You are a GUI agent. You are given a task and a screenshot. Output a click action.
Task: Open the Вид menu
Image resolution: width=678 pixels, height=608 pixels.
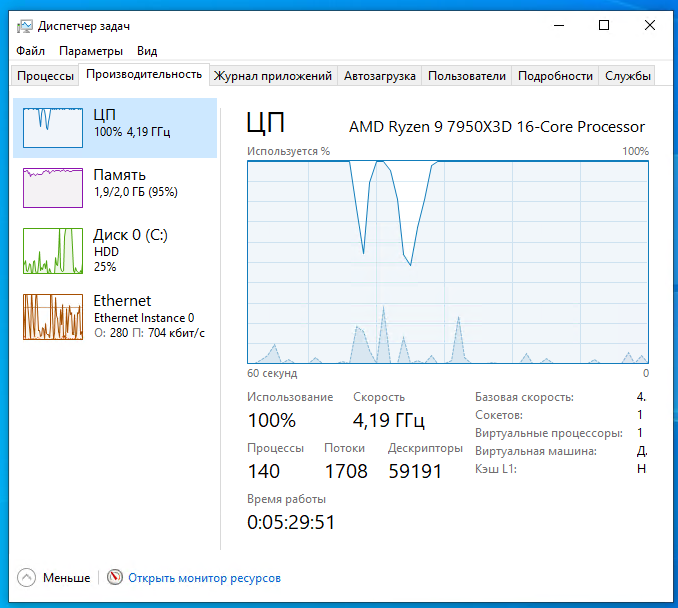(147, 51)
